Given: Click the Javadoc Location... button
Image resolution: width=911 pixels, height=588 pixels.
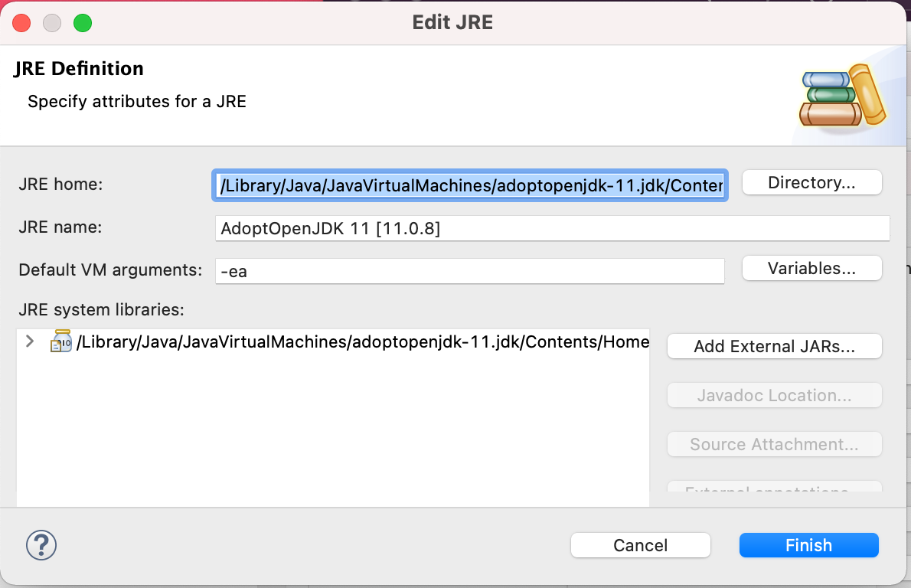Looking at the screenshot, I should coord(774,396).
